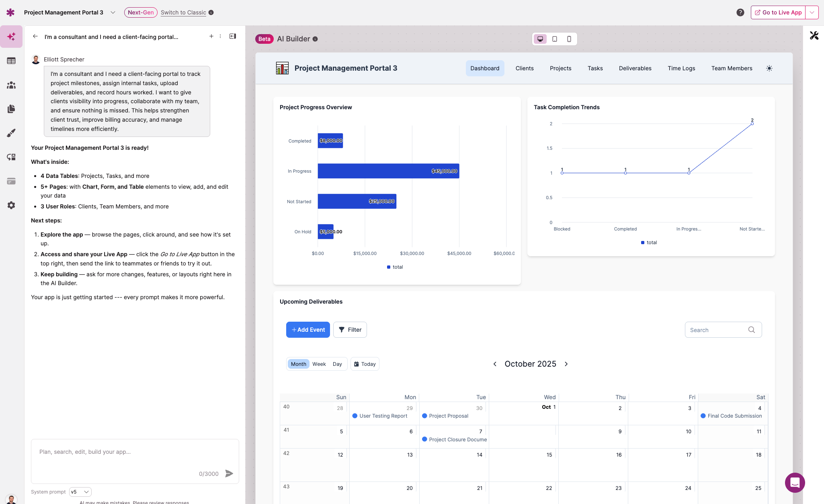Expand the Project Management Portal 3 dropdown

click(x=113, y=12)
